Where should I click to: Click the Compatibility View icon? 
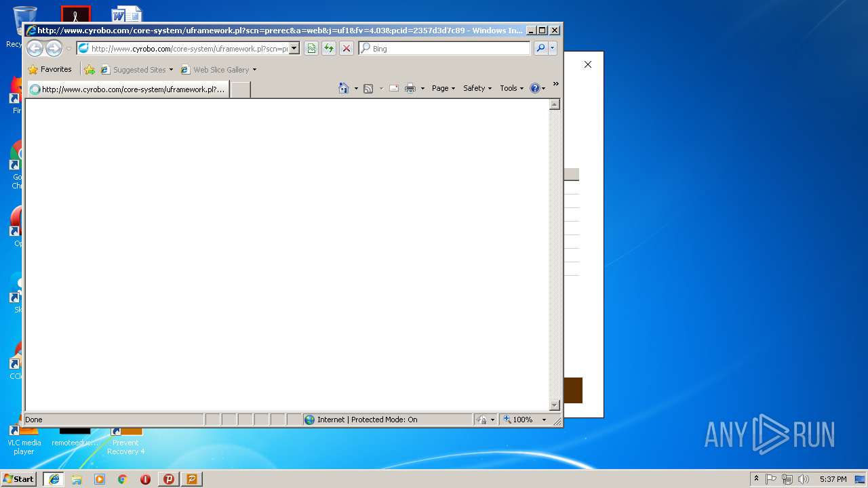311,48
